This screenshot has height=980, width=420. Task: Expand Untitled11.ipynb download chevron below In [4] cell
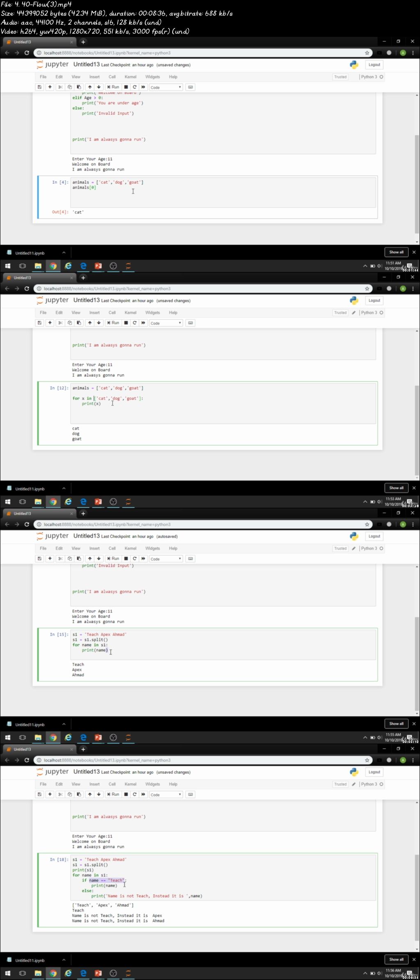pos(64,253)
